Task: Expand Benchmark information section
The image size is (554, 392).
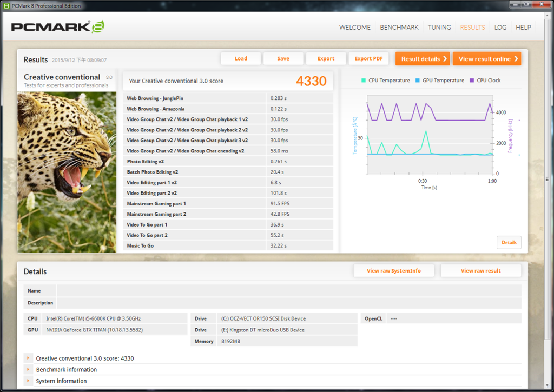Action: 28,369
